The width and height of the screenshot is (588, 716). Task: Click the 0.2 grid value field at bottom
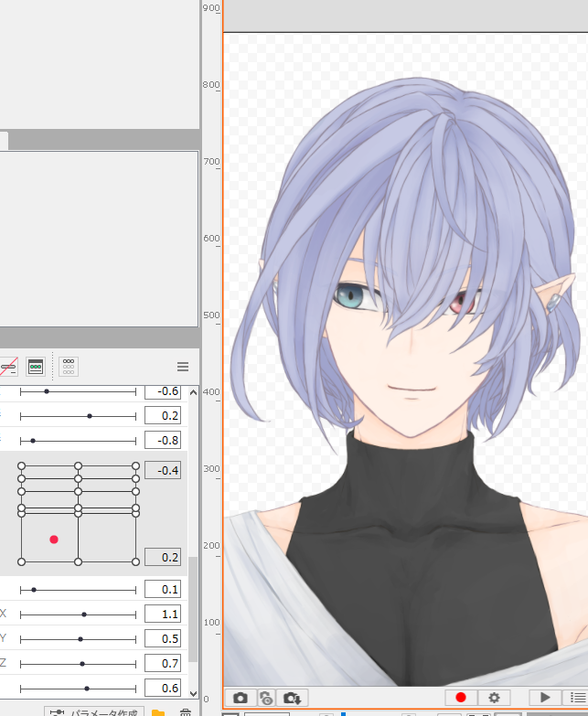click(163, 557)
